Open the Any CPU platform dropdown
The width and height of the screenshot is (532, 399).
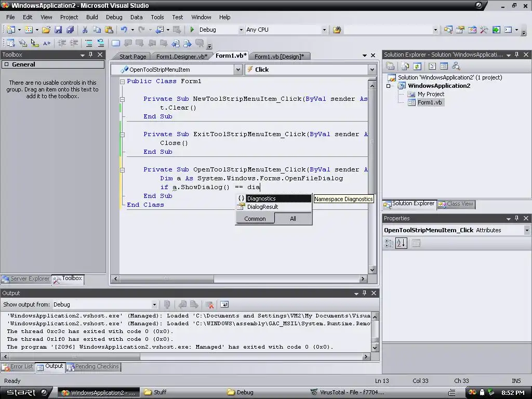(324, 30)
